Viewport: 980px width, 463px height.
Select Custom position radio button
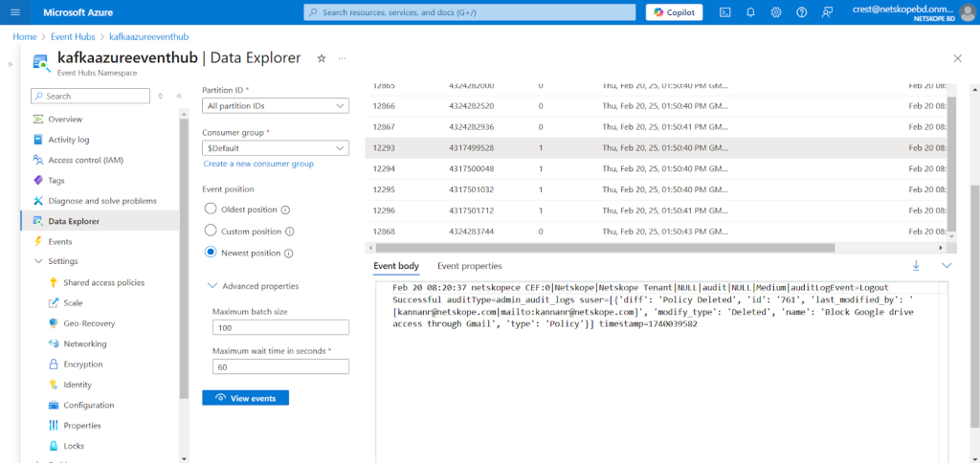click(x=211, y=231)
